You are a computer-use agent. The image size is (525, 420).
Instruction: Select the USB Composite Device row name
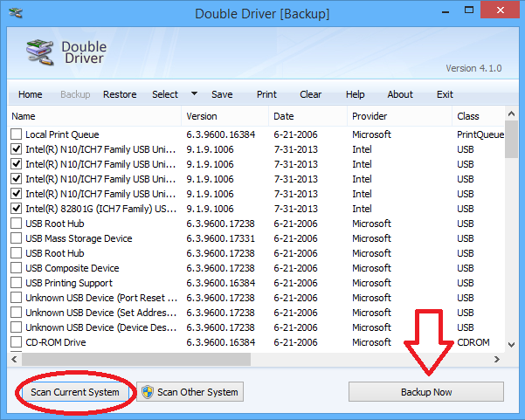tap(73, 268)
